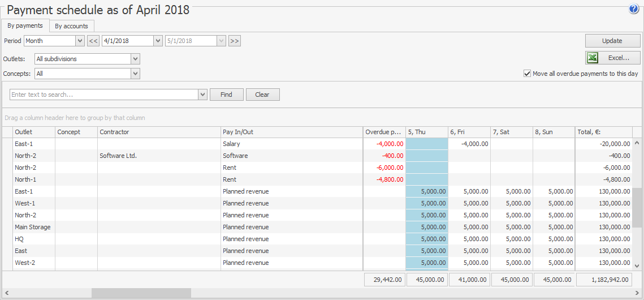Click the vertical scrollbar thumb in grid
The image size is (644, 300).
click(637, 207)
